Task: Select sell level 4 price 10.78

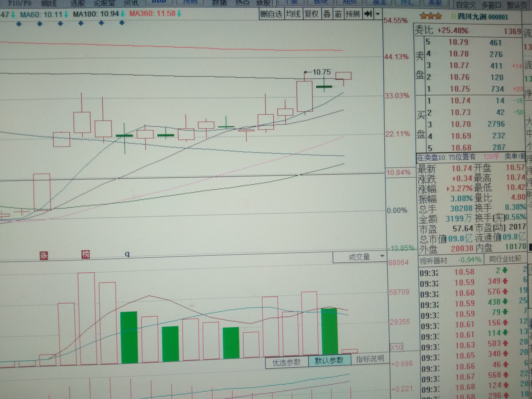Action: pos(459,54)
